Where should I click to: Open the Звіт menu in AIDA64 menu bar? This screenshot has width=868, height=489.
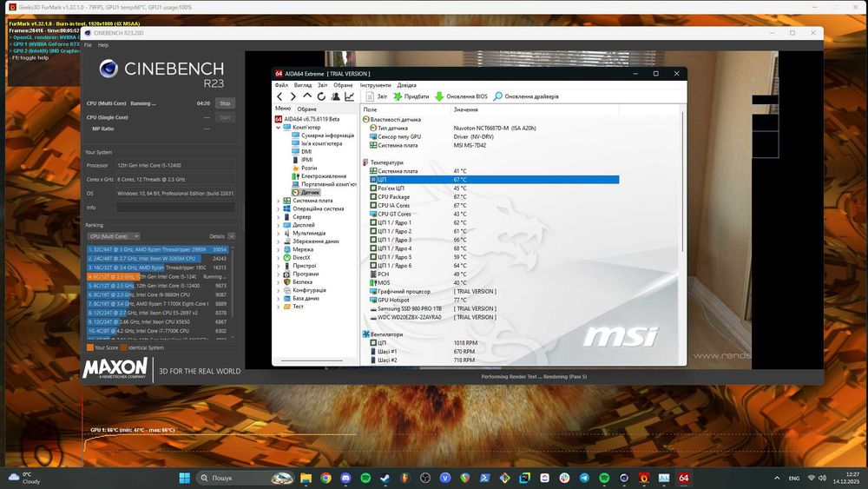pyautogui.click(x=323, y=85)
